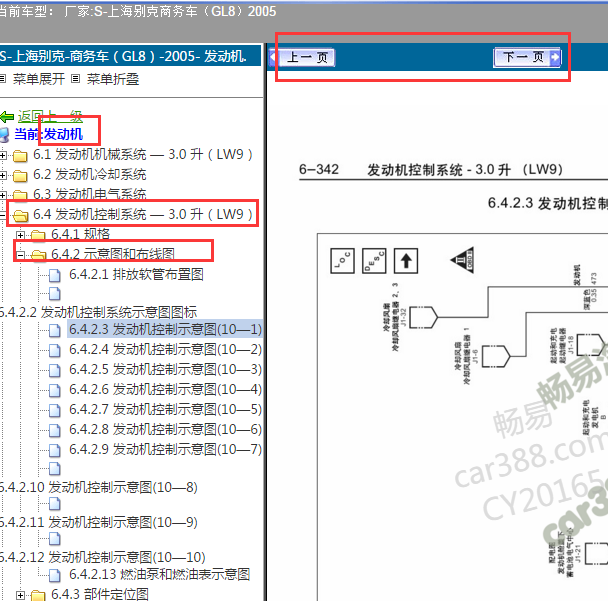The width and height of the screenshot is (608, 601).
Task: Open 6.4.2.2 发动机控制系统示意图图标
Action: click(98, 312)
